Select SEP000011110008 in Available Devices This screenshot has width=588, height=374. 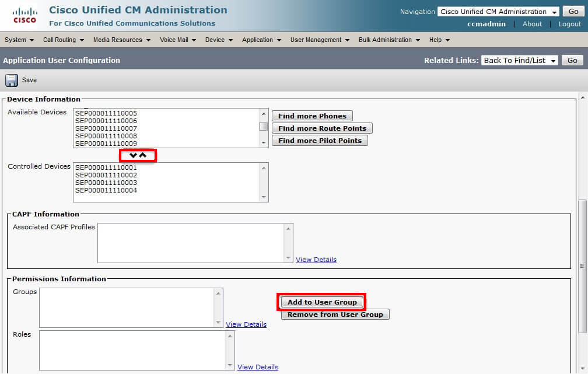click(x=106, y=136)
